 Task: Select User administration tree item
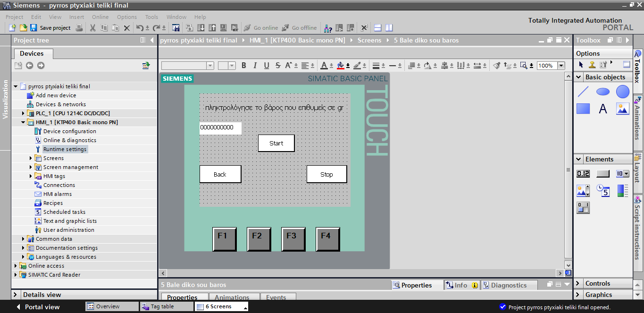[68, 230]
